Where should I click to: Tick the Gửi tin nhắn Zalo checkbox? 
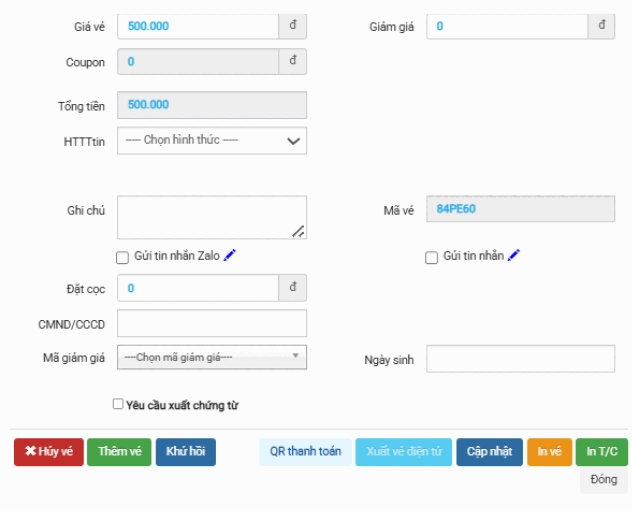[x=123, y=257]
